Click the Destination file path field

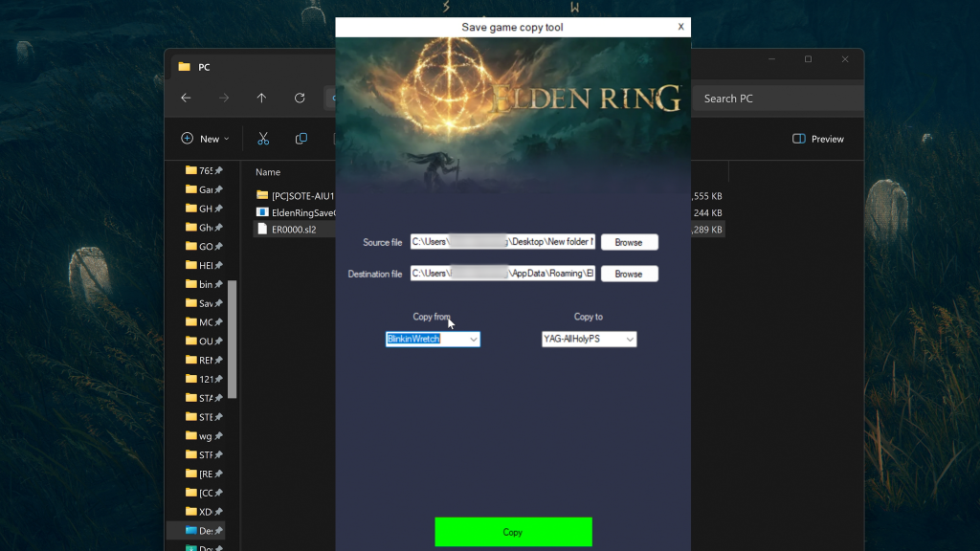click(502, 275)
